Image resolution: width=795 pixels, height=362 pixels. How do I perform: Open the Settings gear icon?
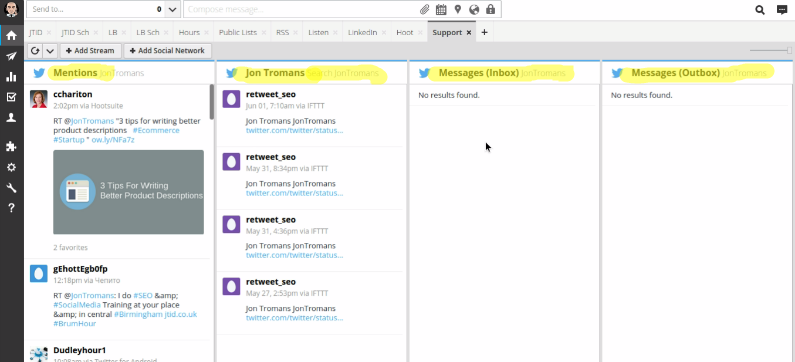tap(11, 167)
